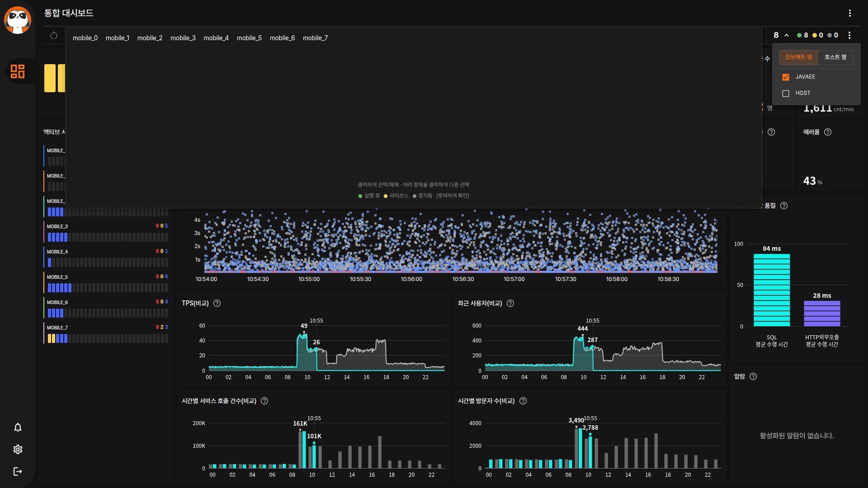Click the mobile_0 agent label

(x=85, y=38)
